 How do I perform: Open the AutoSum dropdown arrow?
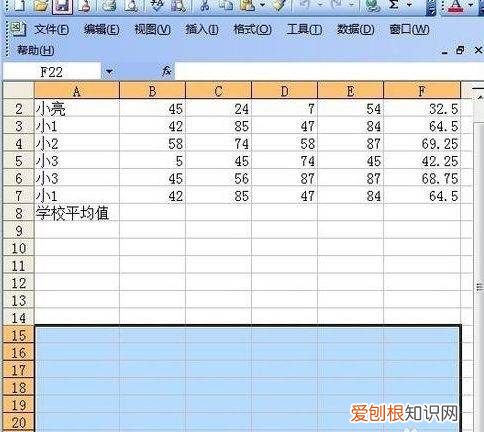(409, 5)
